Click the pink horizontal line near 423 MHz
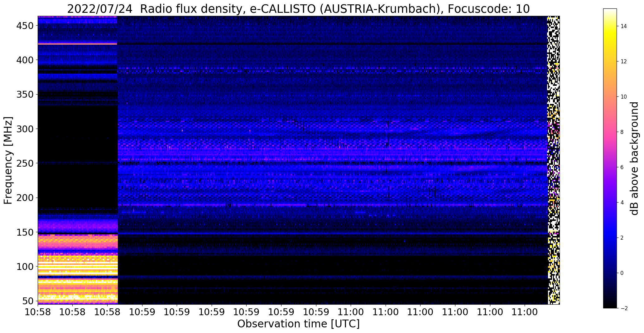Viewport: 644px width, 333px height. click(77, 44)
